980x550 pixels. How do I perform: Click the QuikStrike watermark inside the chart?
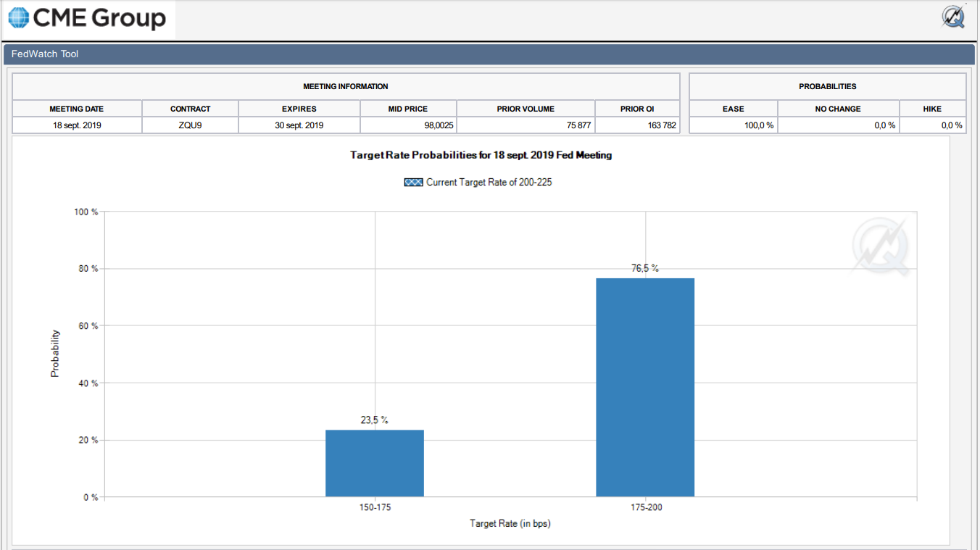coord(880,248)
